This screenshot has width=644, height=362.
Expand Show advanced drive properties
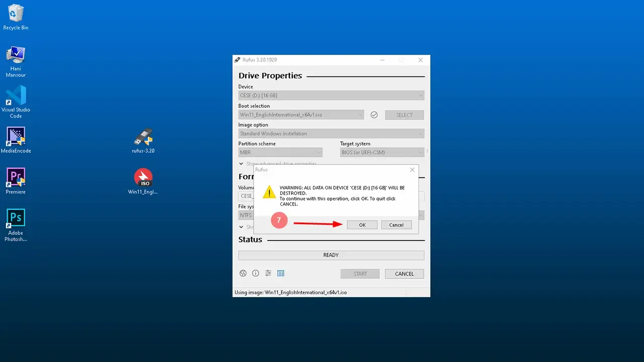pos(278,164)
